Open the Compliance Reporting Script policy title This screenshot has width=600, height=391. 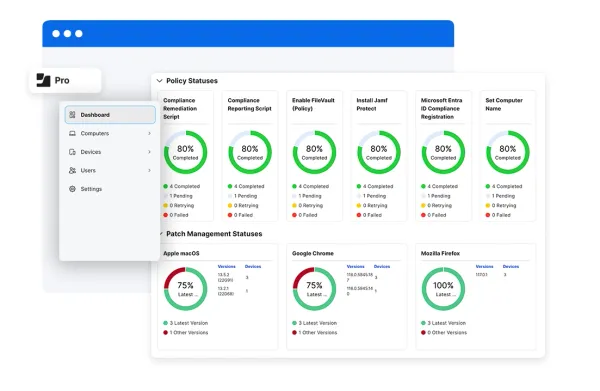pos(249,104)
